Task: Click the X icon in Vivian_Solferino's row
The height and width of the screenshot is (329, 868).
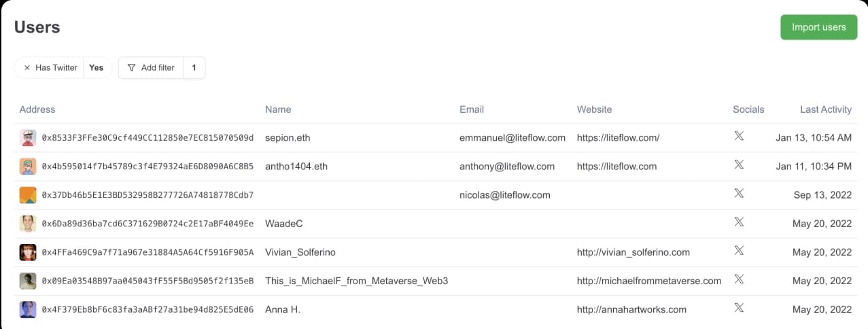Action: pyautogui.click(x=739, y=251)
